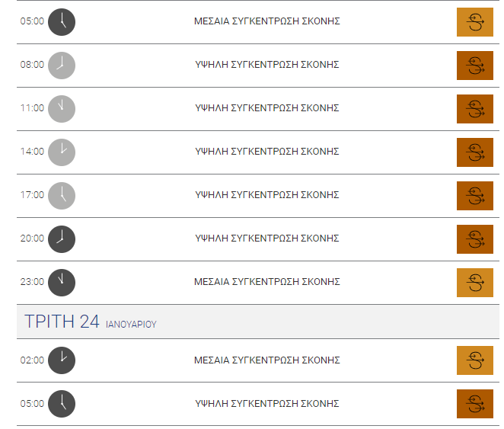Click the dark clock icon beside 20:00
This screenshot has width=504, height=429.
[62, 239]
